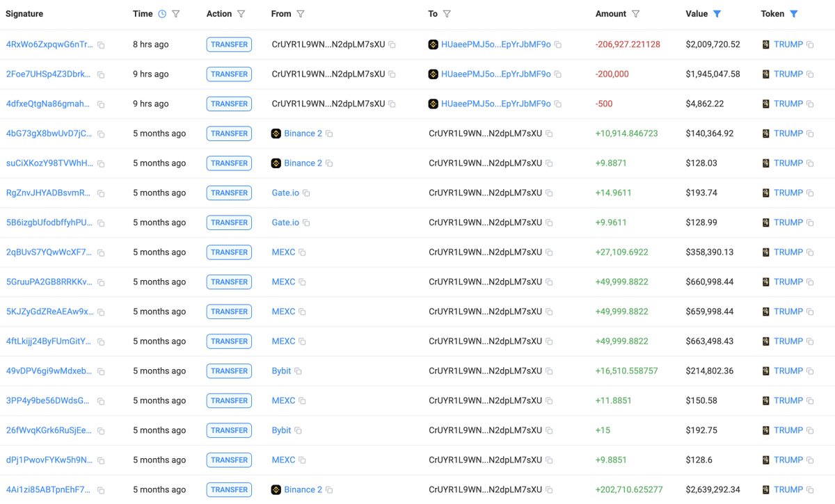This screenshot has width=835, height=504.
Task: Copy signature 3PP4y9be56DWdsG
Action: [101, 402]
